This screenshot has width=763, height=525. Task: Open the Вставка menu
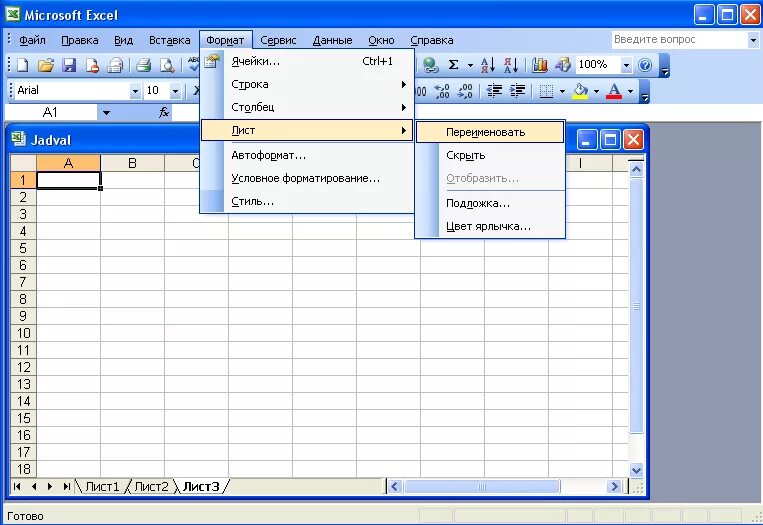pos(169,40)
